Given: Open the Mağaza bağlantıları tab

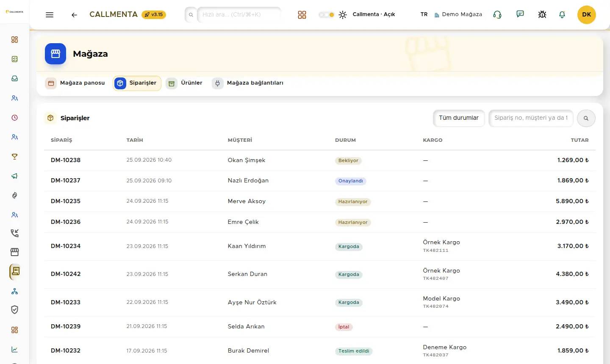Looking at the screenshot, I should [248, 83].
